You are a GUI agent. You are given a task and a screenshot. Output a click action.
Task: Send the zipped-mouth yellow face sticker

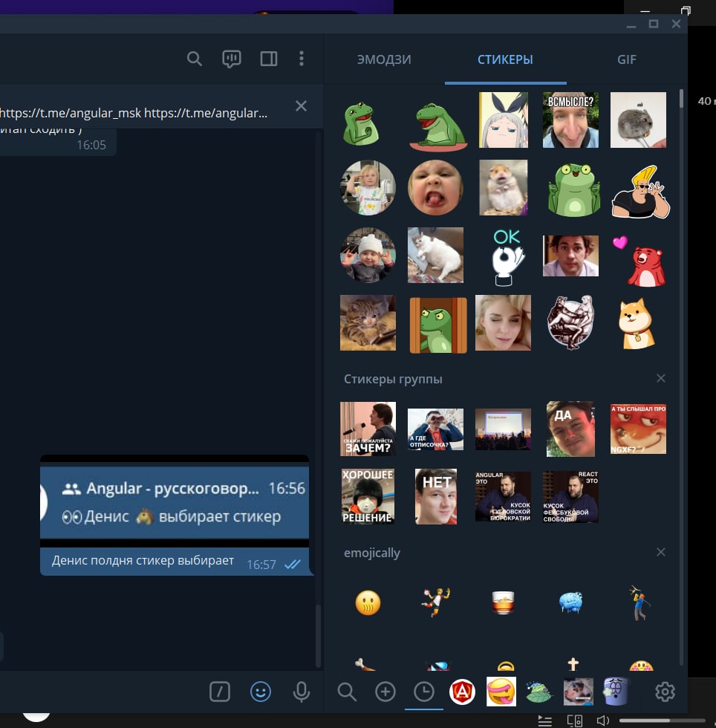tap(368, 602)
